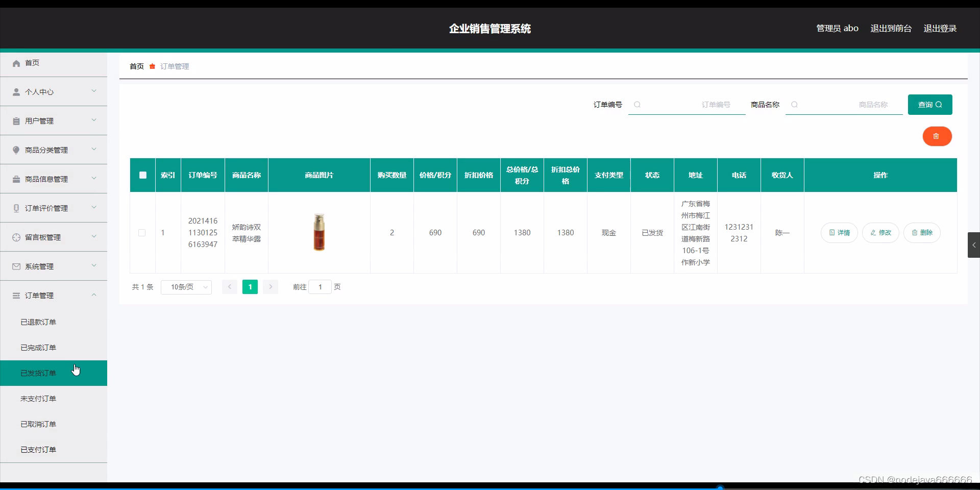980x490 pixels.
Task: Click the 详情 details button
Action: [839, 233]
